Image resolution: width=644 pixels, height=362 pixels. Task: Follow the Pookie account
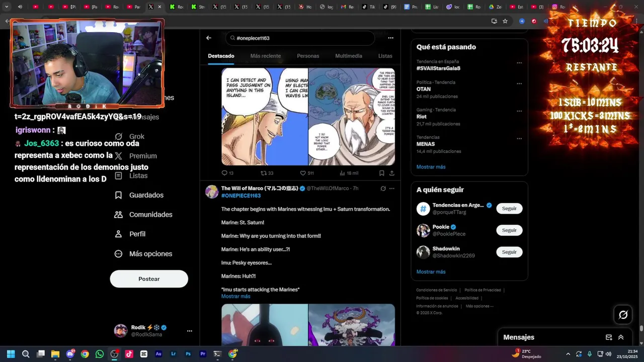coord(509,230)
